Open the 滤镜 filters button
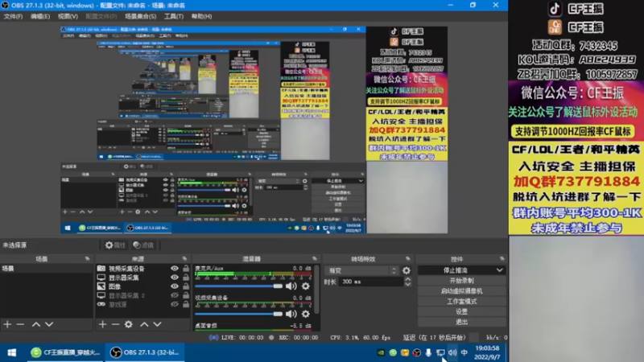 point(143,245)
